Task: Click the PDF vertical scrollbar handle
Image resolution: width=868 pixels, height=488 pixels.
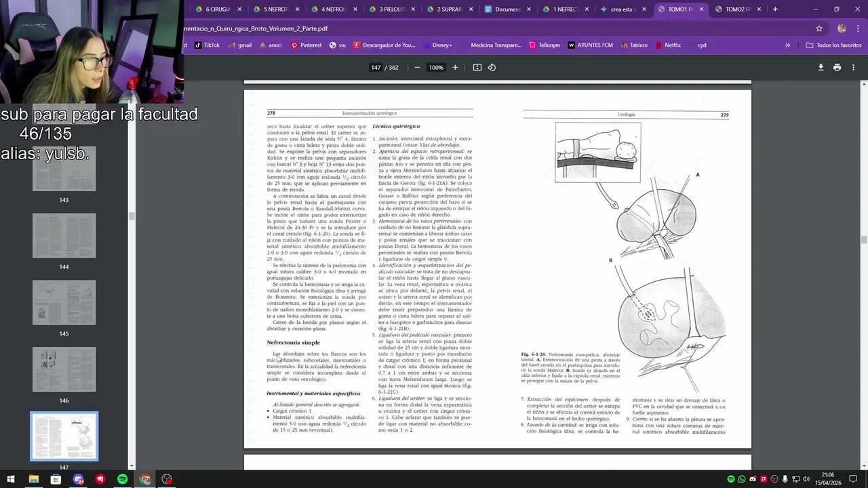Action: (864, 240)
